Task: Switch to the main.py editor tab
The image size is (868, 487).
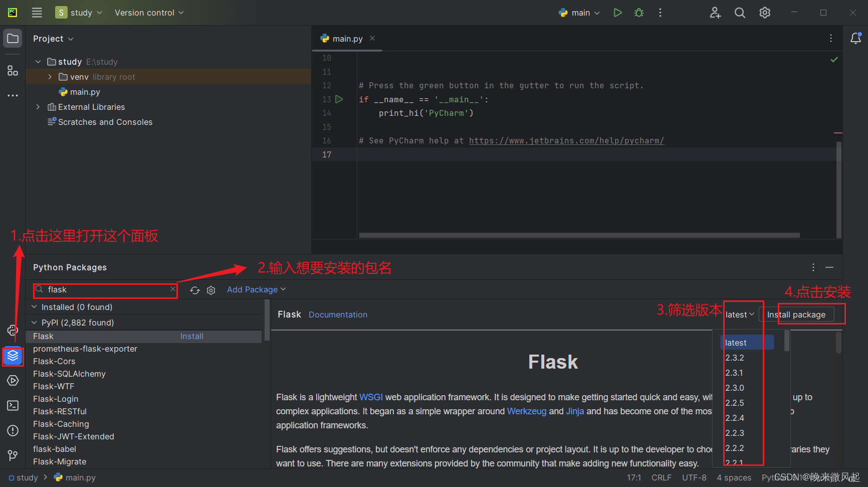Action: tap(347, 39)
